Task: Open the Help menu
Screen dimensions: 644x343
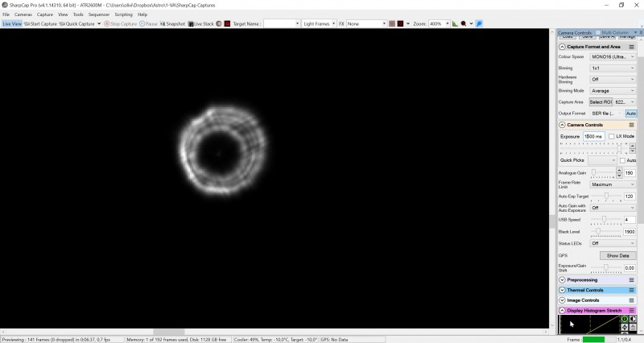Action: click(142, 14)
